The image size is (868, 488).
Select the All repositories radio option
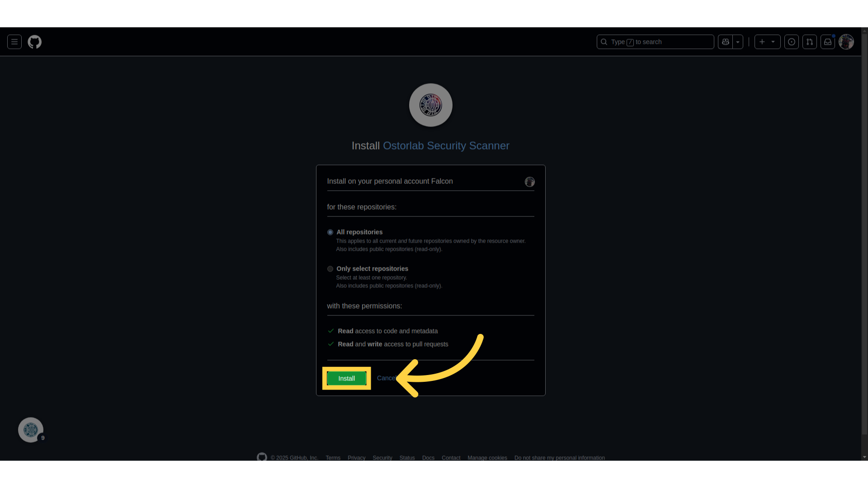[330, 232]
